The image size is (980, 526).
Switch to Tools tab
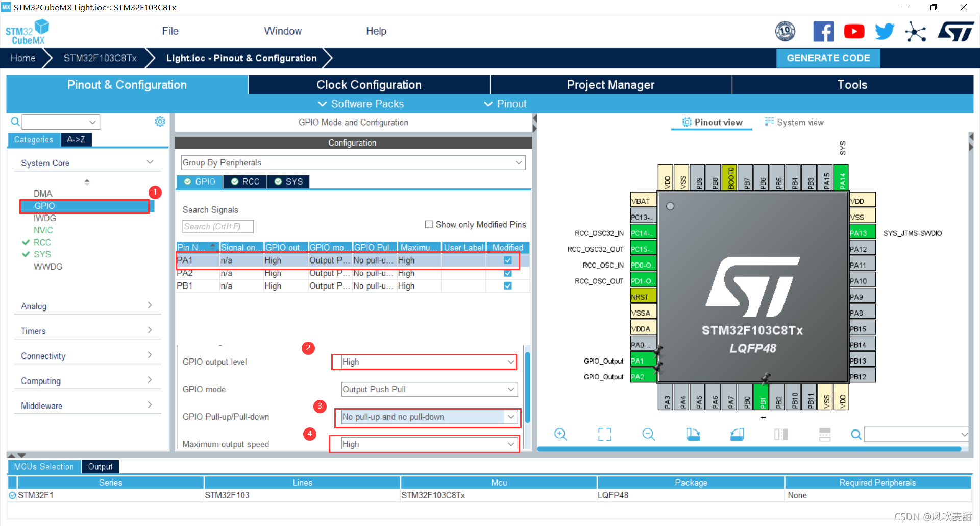tap(852, 85)
